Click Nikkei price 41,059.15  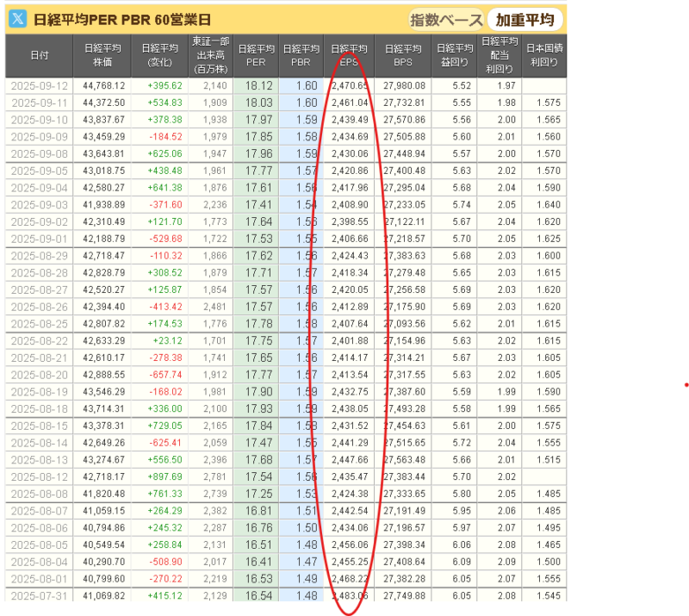(103, 511)
